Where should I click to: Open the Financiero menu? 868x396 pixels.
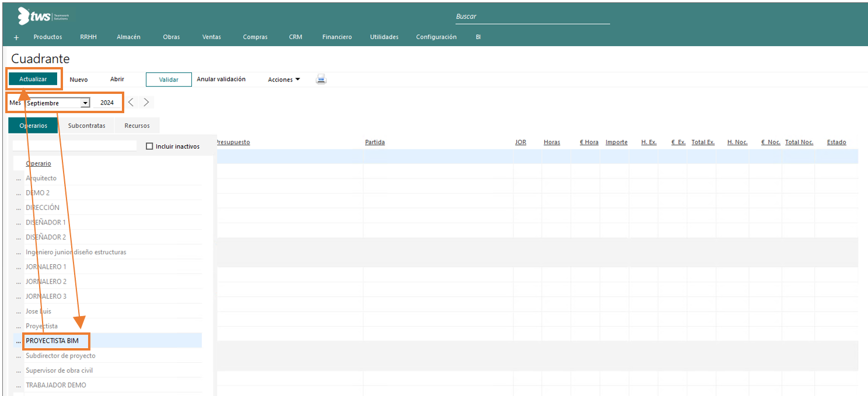pos(337,37)
